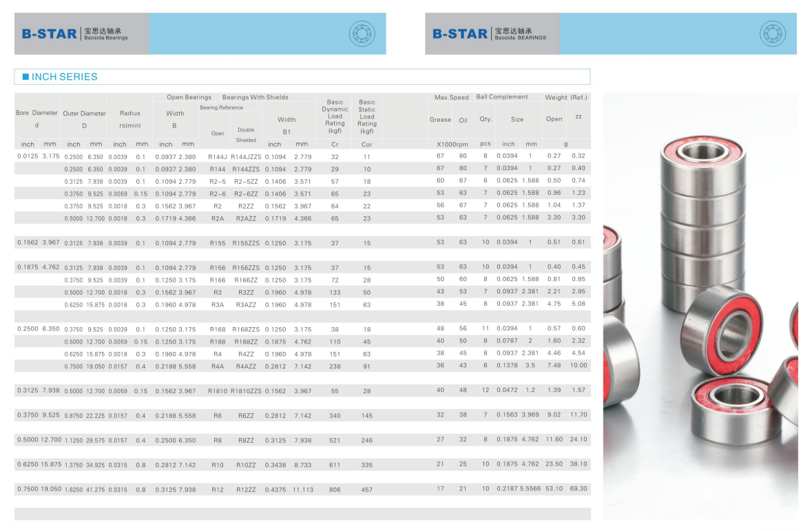Select the INCH SERIES section heading
Screen dimensions: 812x531
(65, 77)
